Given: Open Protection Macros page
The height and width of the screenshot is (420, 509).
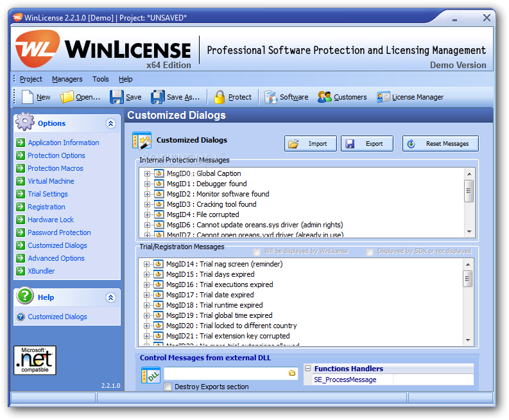Looking at the screenshot, I should click(55, 168).
